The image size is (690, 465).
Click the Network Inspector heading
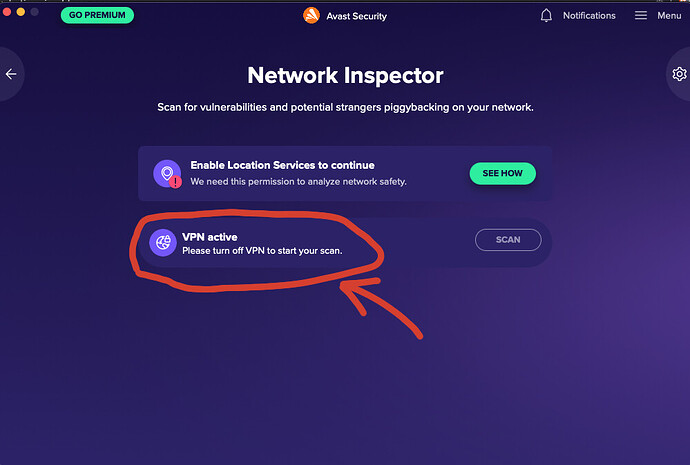click(345, 75)
